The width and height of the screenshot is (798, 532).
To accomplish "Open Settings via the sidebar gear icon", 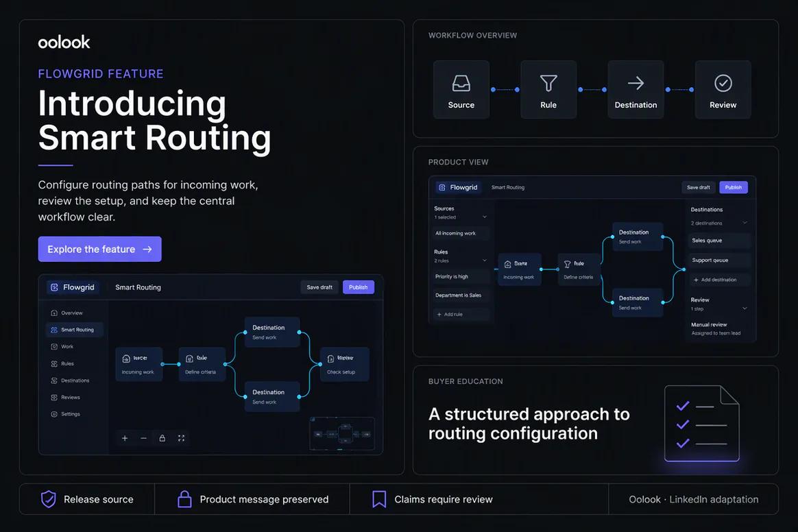I will (x=54, y=414).
